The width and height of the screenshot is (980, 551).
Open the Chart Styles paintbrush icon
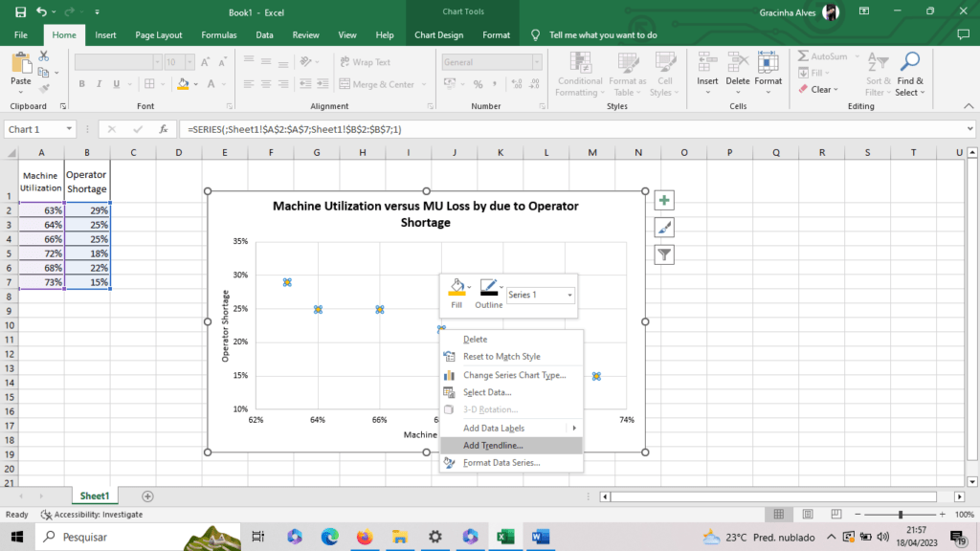tap(664, 228)
